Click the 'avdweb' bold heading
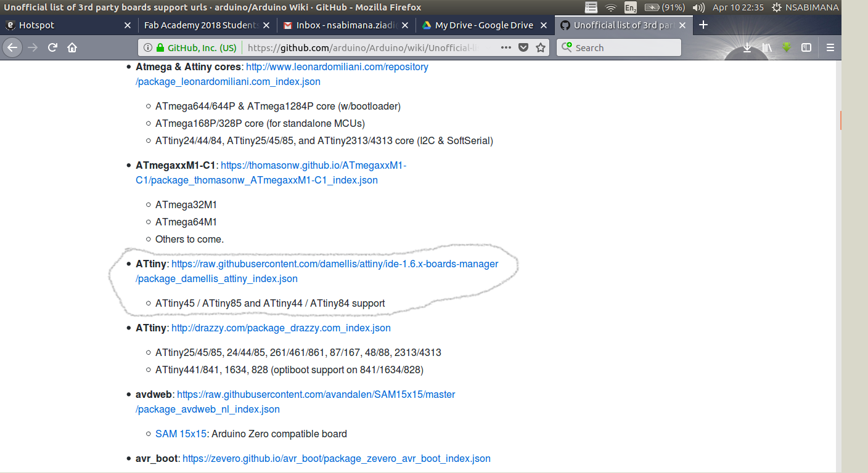This screenshot has height=473, width=868. [x=154, y=394]
